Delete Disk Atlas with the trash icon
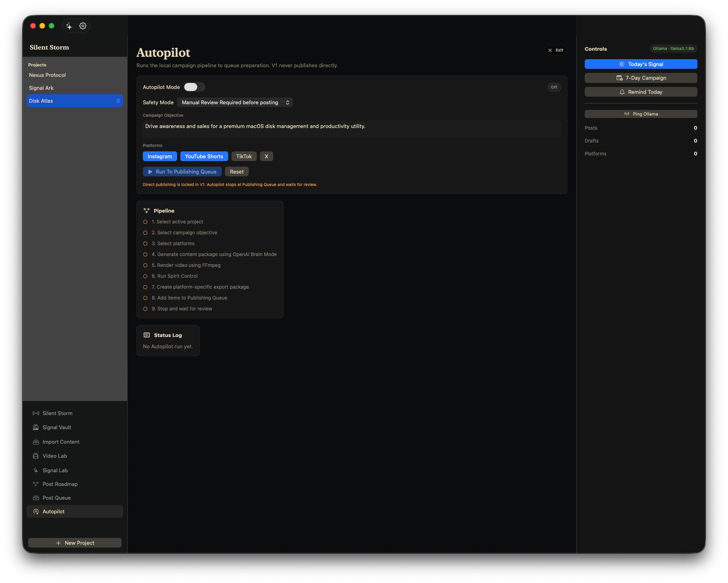This screenshot has height=583, width=728. tap(118, 101)
